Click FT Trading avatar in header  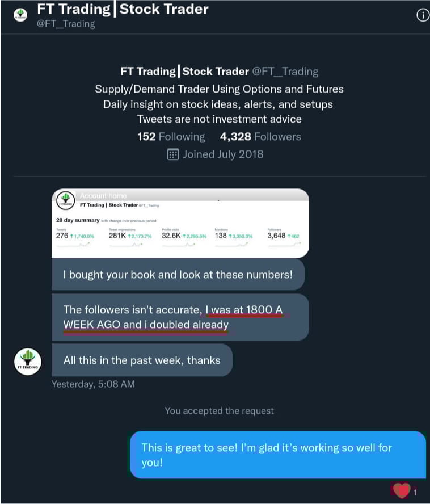tap(20, 15)
